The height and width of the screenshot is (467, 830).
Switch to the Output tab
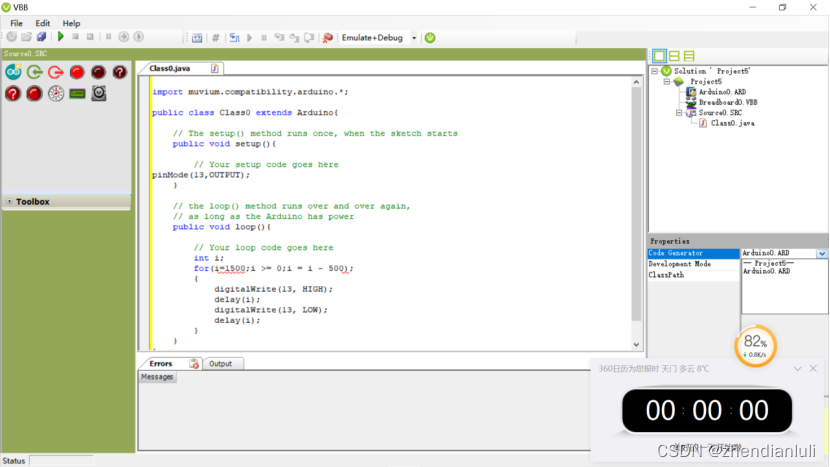tap(221, 364)
